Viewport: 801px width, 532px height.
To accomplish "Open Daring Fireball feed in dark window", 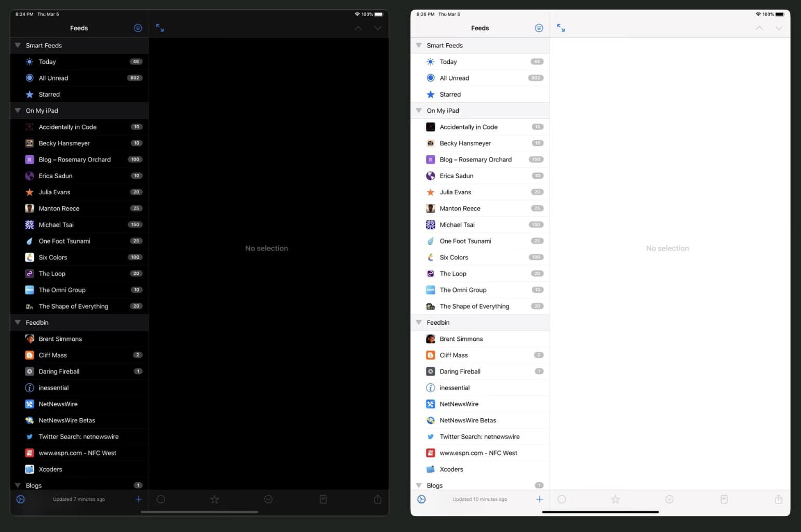I will coord(79,371).
